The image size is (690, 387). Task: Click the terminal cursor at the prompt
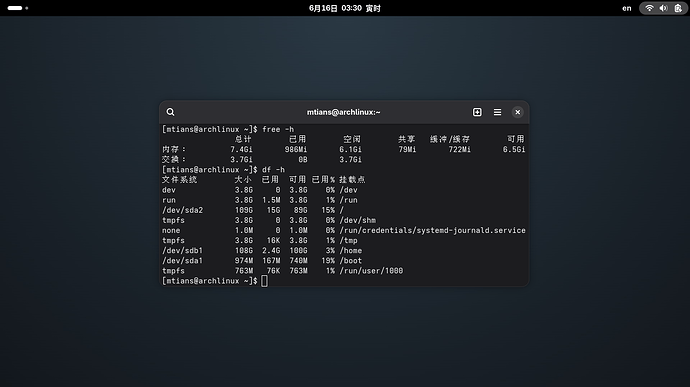[264, 281]
